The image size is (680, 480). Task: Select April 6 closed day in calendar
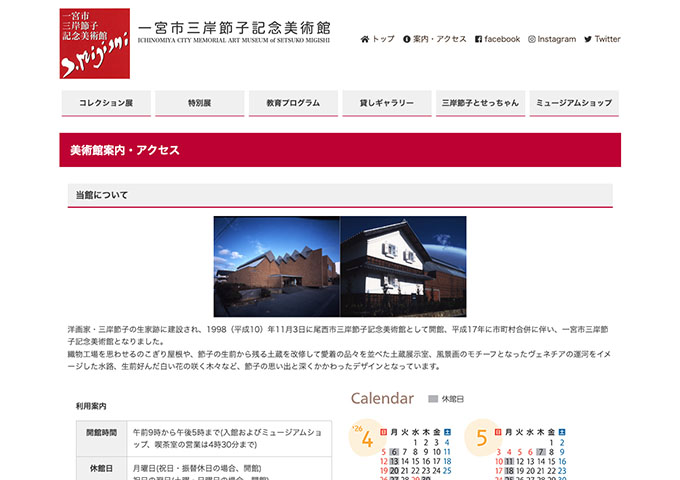(x=394, y=452)
